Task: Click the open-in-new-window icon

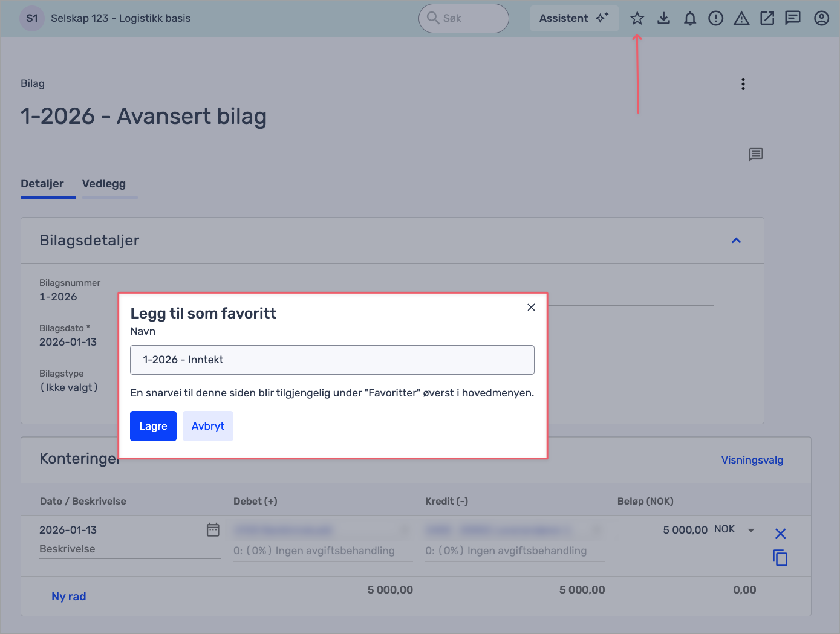Action: click(767, 18)
